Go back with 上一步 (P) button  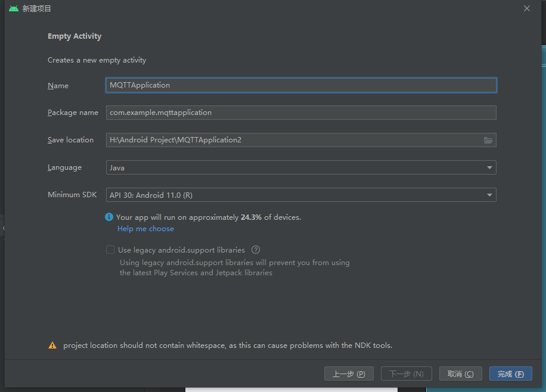point(349,374)
